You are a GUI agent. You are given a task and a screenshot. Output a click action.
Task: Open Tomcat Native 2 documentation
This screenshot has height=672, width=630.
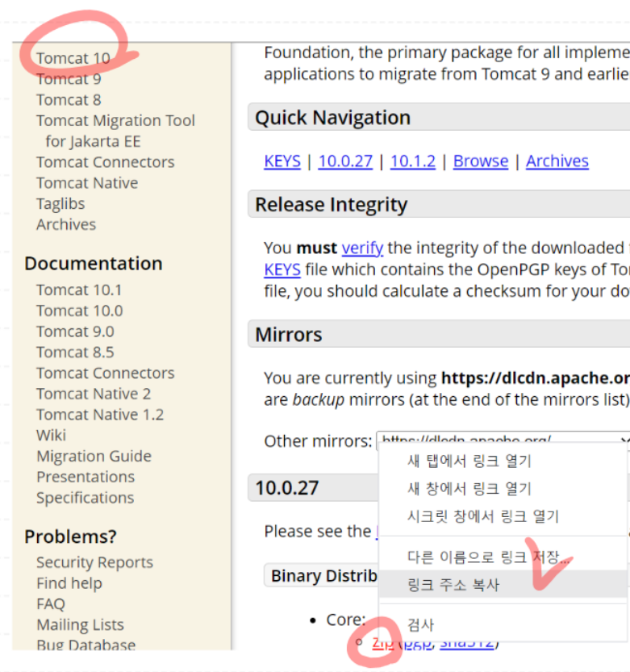94,394
